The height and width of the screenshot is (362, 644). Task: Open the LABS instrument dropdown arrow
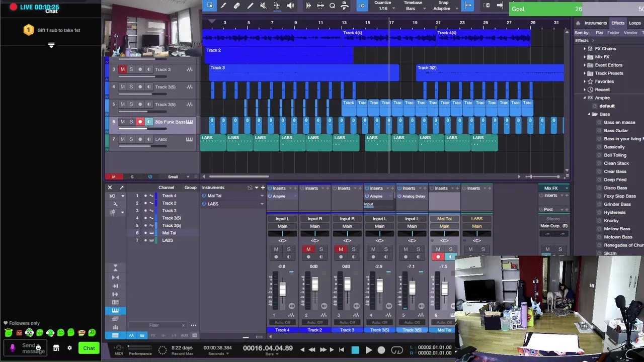262,204
